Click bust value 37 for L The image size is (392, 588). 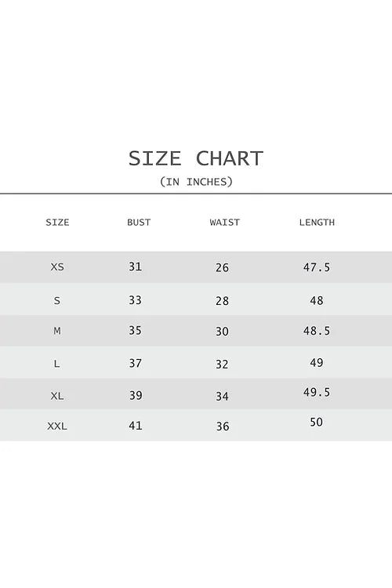(135, 363)
